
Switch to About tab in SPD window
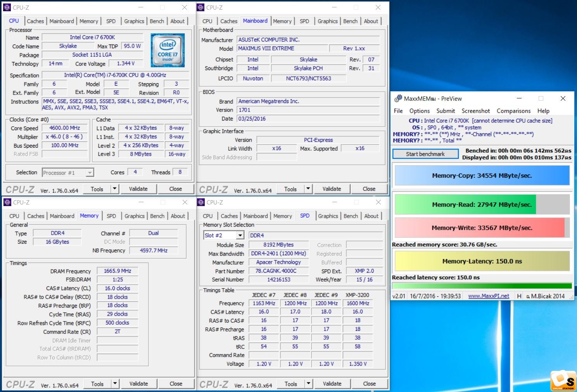[371, 216]
